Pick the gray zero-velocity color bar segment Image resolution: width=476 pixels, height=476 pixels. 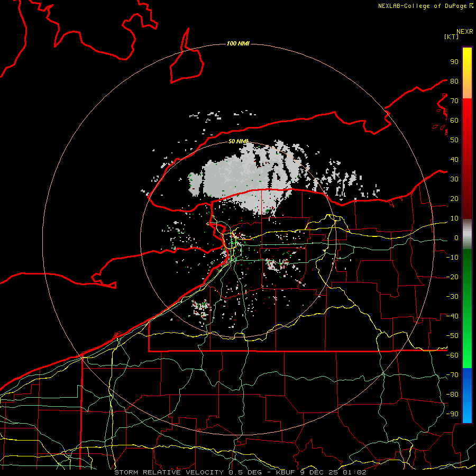click(x=467, y=234)
